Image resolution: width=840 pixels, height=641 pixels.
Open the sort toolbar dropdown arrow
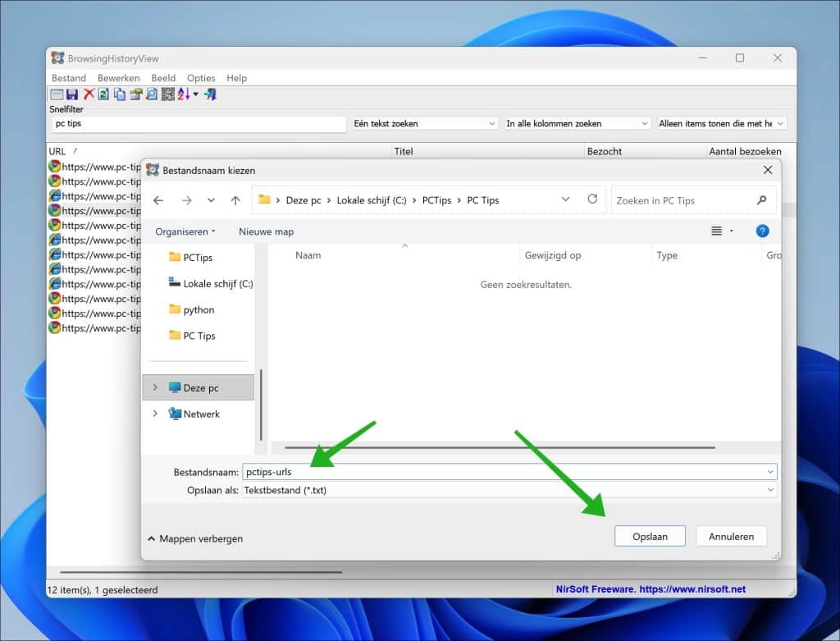click(196, 95)
